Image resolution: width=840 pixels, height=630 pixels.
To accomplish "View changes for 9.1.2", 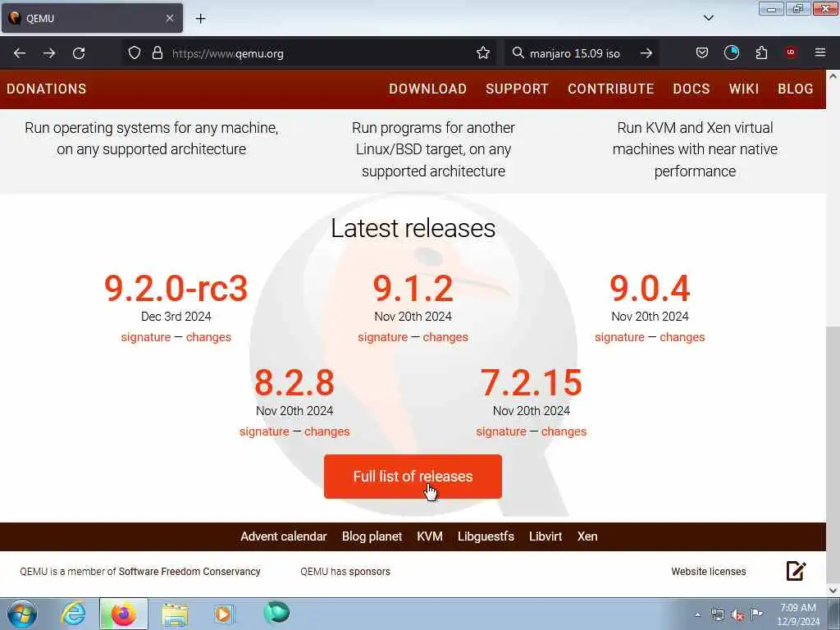I will (445, 337).
